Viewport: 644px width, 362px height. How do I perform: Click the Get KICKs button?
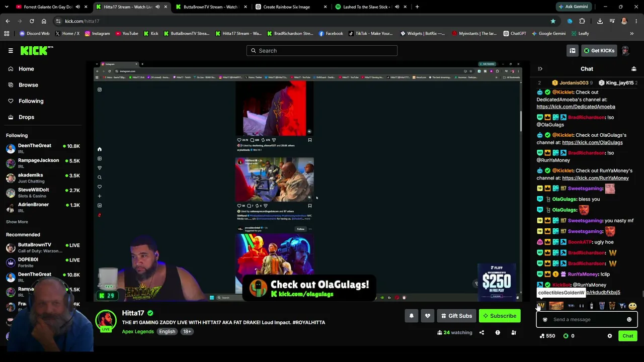pos(599,50)
